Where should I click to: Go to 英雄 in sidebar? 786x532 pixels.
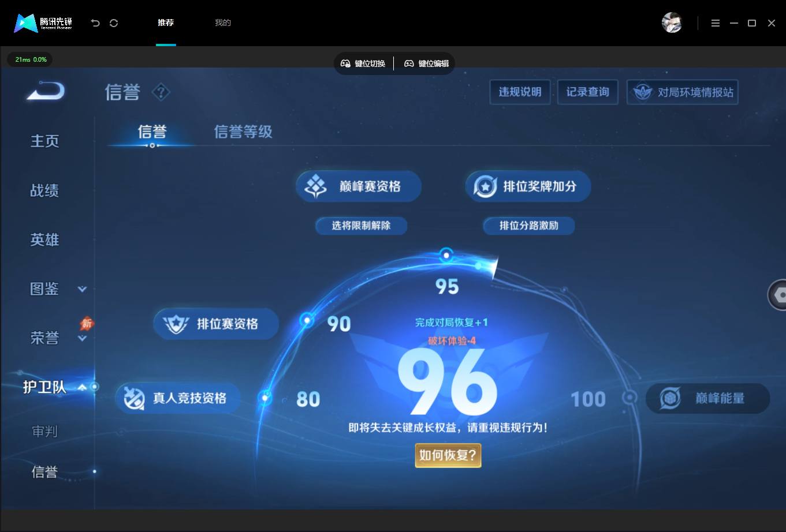click(45, 239)
